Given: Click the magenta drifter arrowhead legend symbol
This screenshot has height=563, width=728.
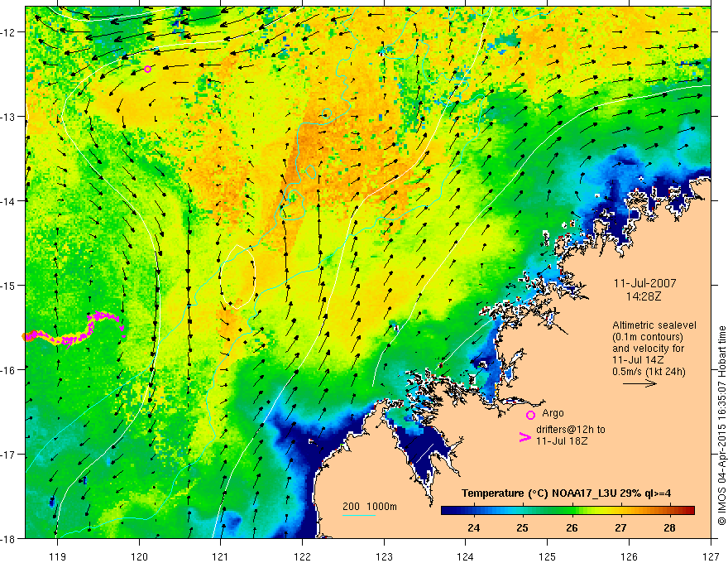Looking at the screenshot, I should 524,437.
